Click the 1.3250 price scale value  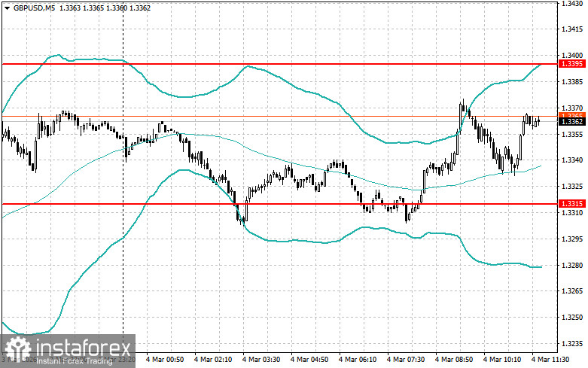572,318
